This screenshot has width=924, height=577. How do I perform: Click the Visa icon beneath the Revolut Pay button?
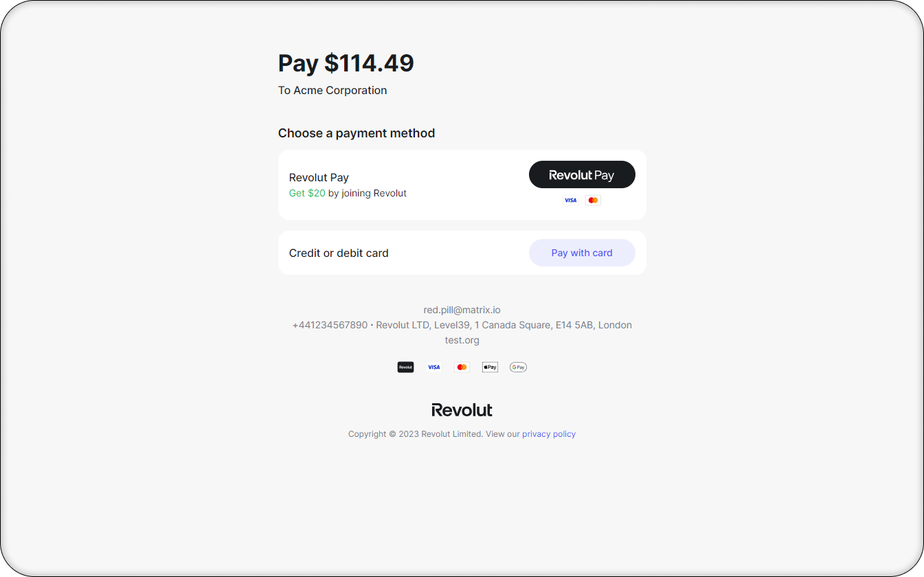tap(570, 201)
